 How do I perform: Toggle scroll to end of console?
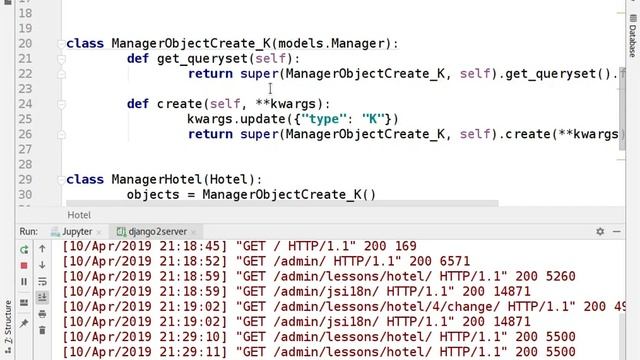42,298
